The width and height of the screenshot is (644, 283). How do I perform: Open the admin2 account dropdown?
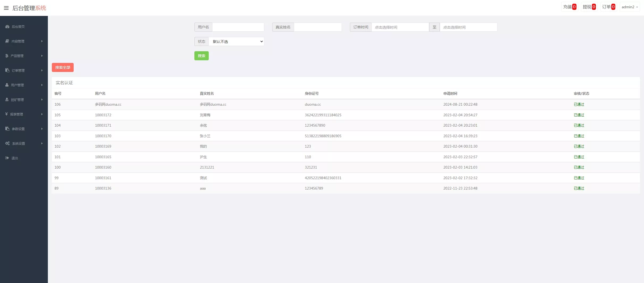[629, 7]
